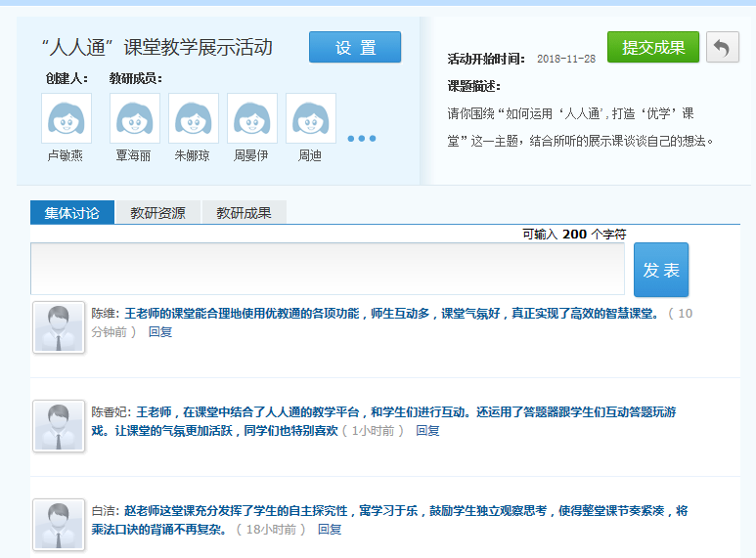
Task: Click member 周迪's avatar icon
Action: click(x=310, y=118)
